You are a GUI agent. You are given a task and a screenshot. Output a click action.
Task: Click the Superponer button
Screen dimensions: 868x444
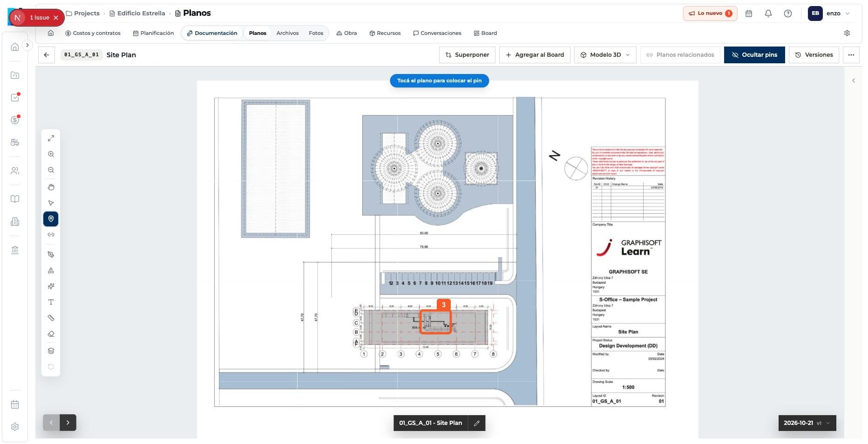[x=467, y=55]
